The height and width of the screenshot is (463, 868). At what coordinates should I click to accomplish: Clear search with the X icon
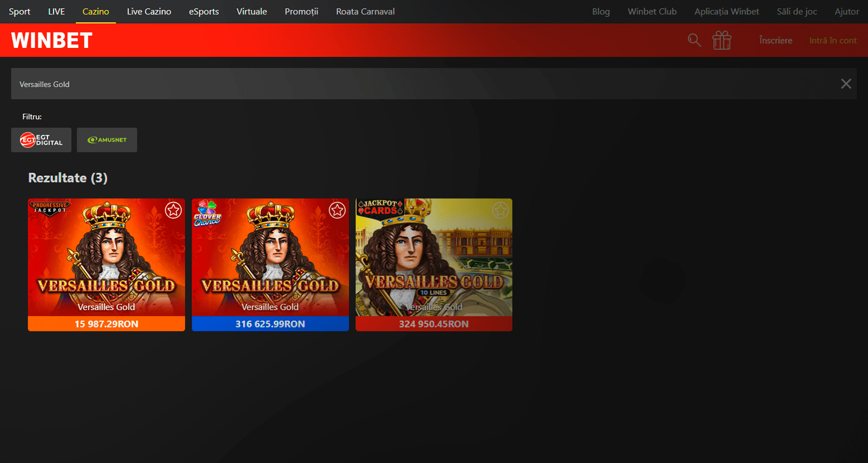pyautogui.click(x=845, y=84)
